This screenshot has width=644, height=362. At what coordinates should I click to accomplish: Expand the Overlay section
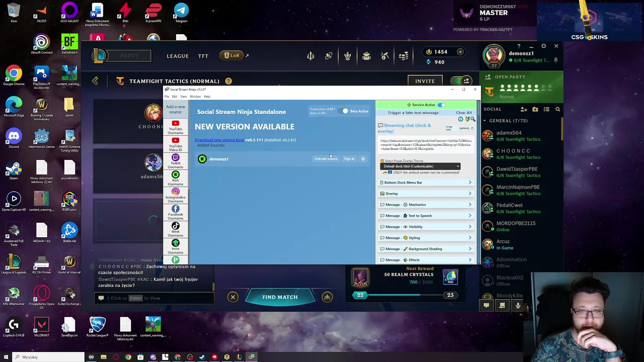pyautogui.click(x=426, y=194)
